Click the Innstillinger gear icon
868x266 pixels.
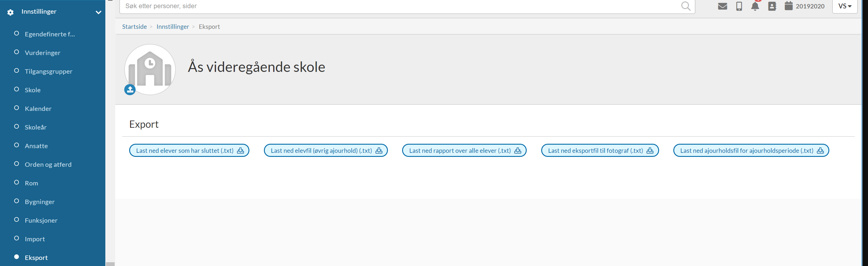coord(10,13)
